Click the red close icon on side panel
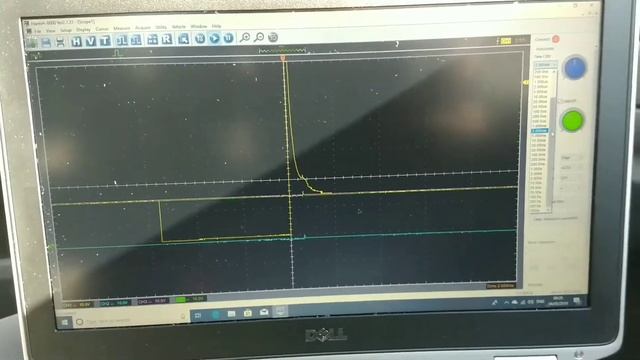 [556, 39]
